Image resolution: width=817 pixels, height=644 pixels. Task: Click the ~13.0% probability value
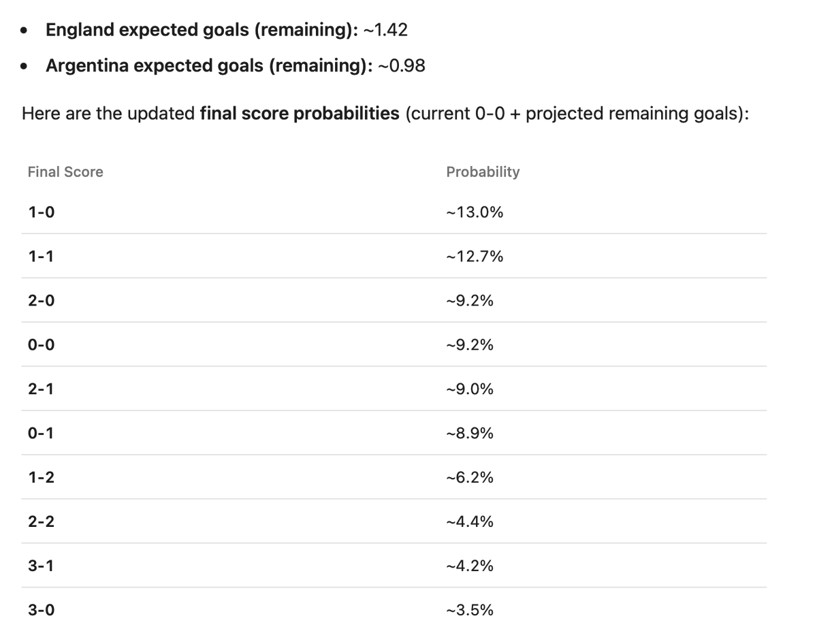475,212
